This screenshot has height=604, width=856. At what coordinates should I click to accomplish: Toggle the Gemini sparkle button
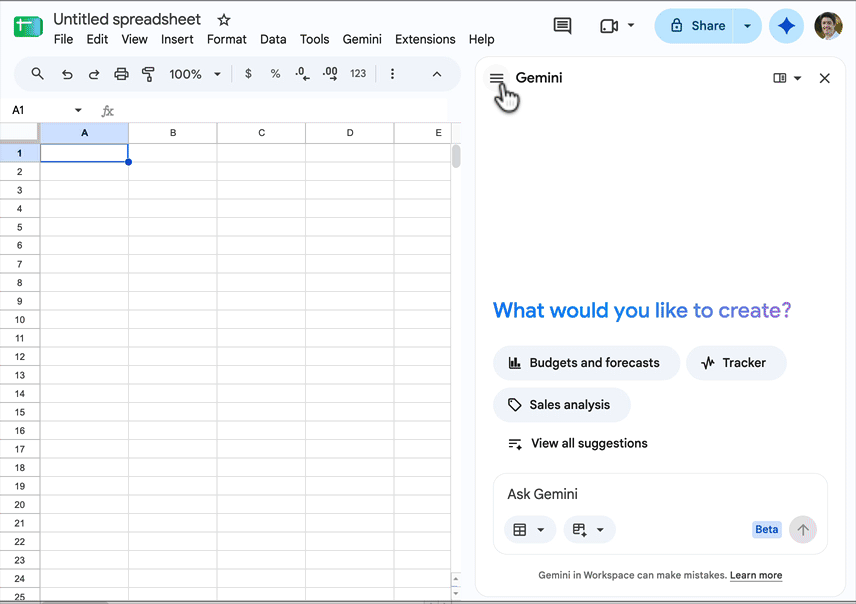786,26
